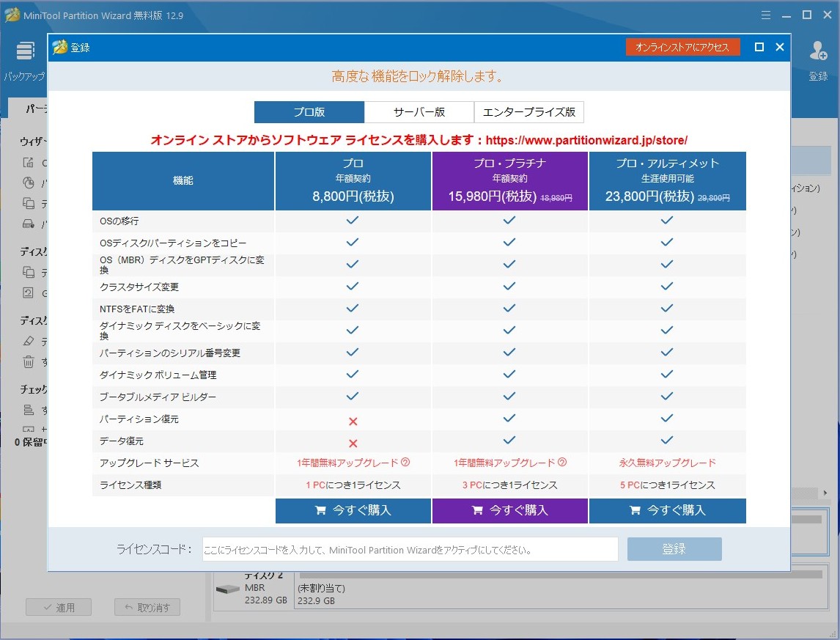Click the ライセンスコード input field

click(410, 549)
